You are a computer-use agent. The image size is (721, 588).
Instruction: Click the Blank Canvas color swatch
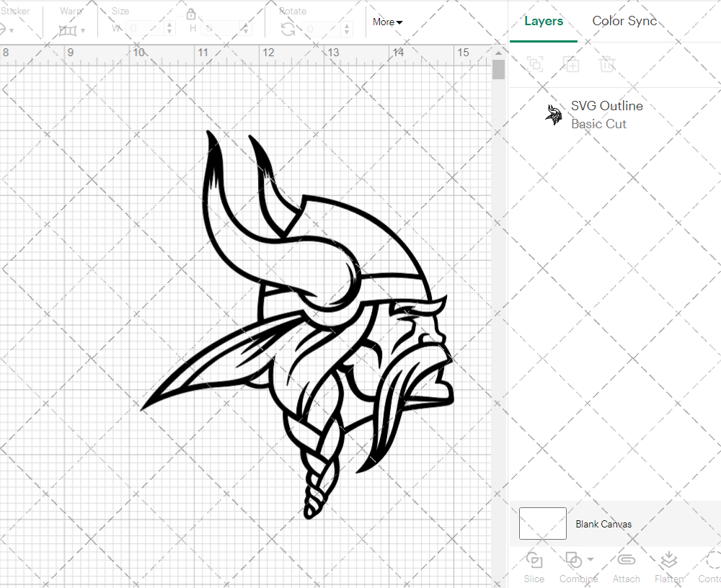coord(542,523)
